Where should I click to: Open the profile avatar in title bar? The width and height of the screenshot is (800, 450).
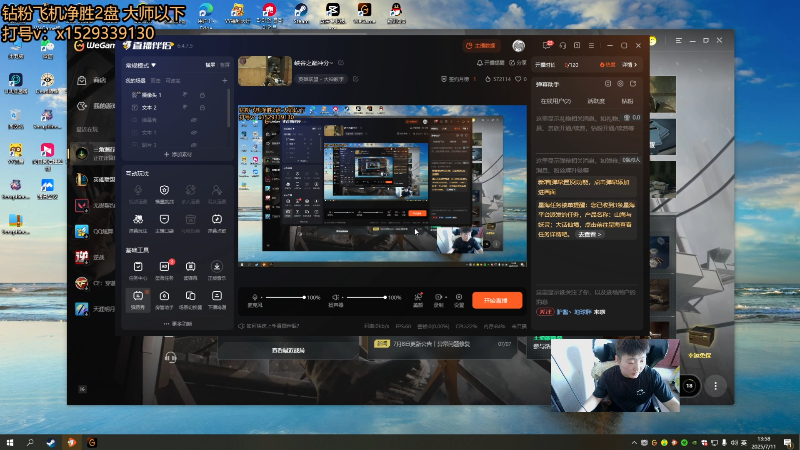coord(518,45)
